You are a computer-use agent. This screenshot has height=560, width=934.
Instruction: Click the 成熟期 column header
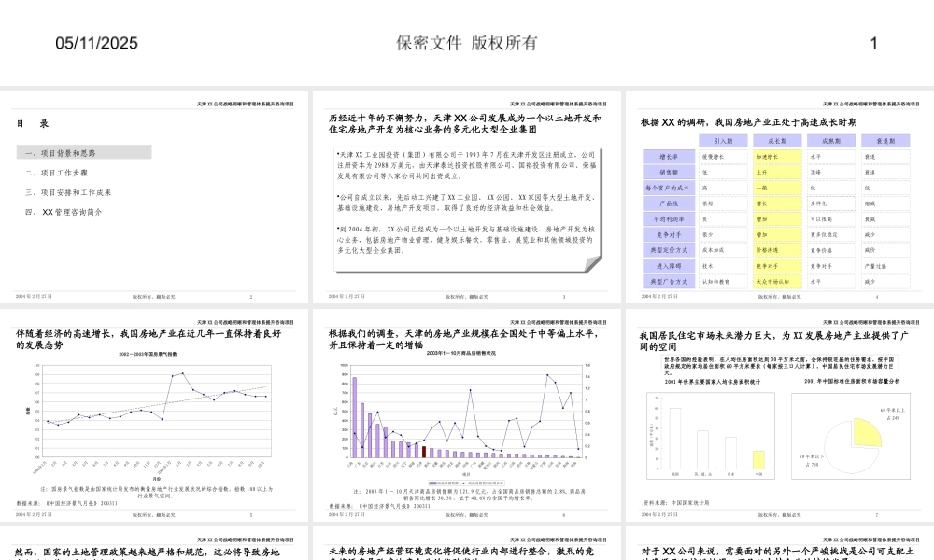point(831,141)
